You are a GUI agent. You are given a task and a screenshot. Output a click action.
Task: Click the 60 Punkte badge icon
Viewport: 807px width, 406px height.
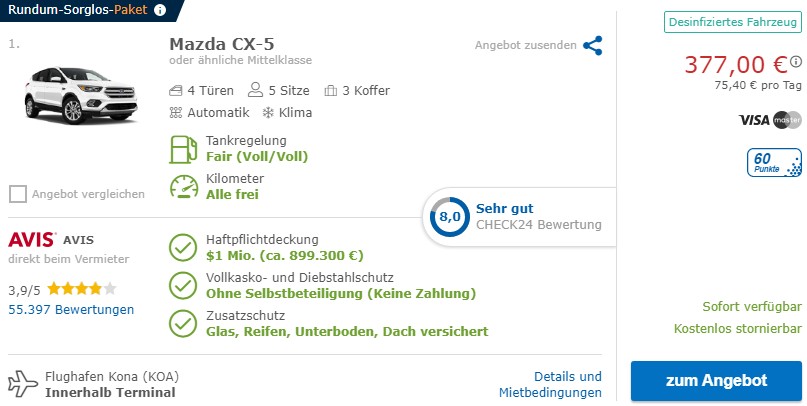(x=774, y=163)
